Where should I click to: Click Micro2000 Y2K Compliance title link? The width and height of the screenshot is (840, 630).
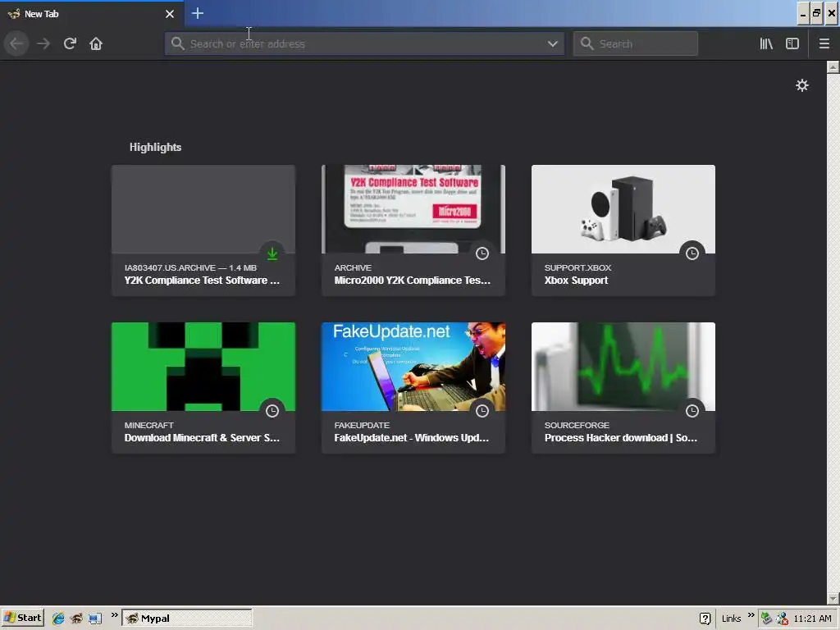(412, 281)
